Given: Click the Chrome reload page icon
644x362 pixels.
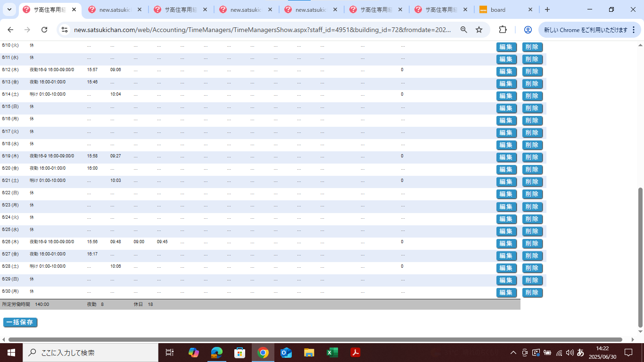Looking at the screenshot, I should pos(44,30).
